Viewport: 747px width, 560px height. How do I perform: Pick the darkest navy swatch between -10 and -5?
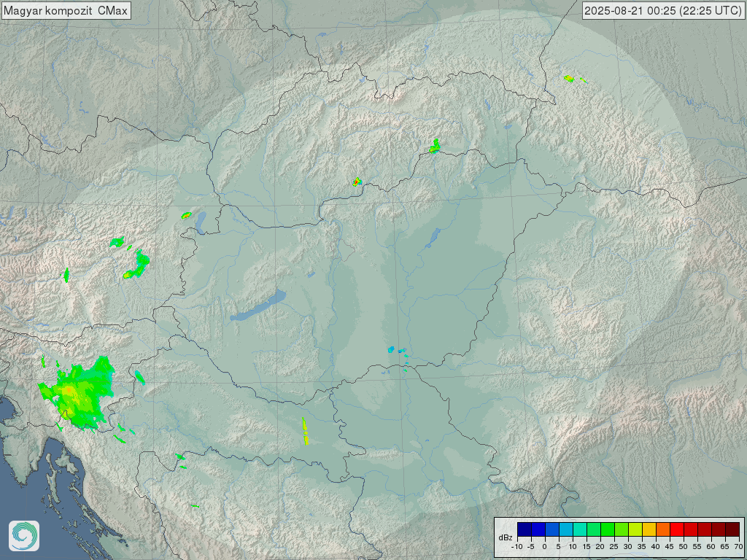[x=525, y=529]
